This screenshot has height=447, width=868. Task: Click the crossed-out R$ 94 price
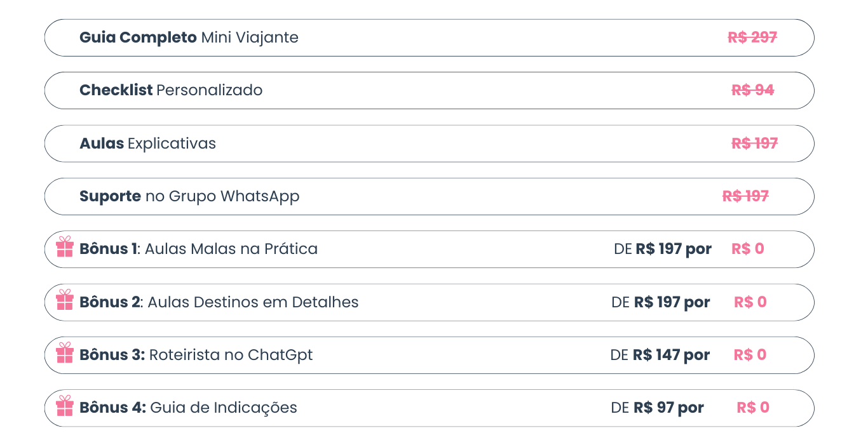pyautogui.click(x=752, y=90)
